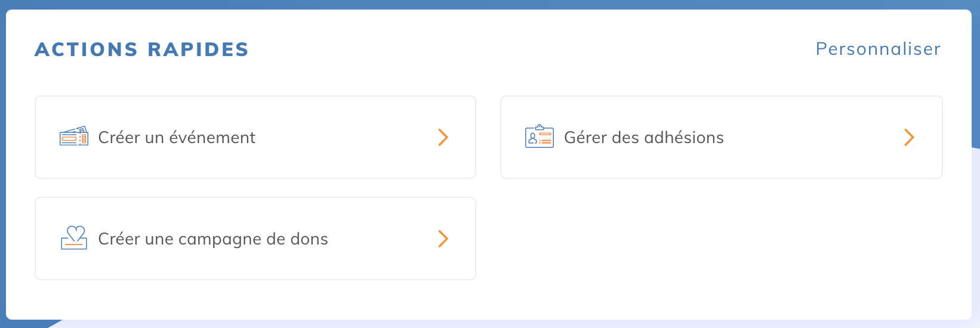This screenshot has width=980, height=328.
Task: Click the word "RAPIDES" in the panel title
Action: [198, 49]
